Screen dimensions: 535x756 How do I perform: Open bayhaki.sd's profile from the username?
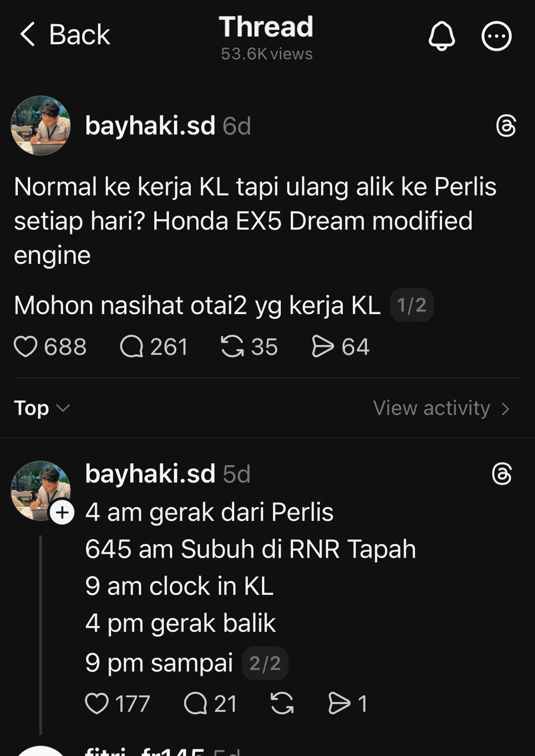150,125
